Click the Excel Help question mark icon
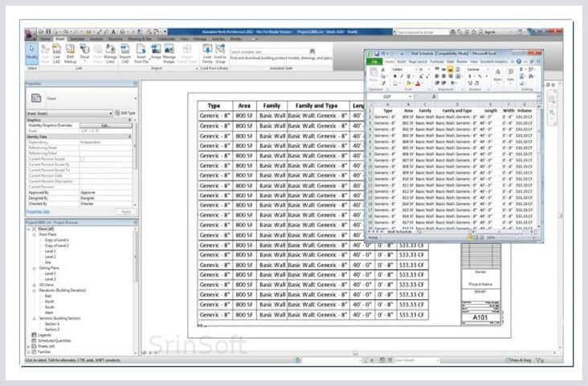 click(519, 61)
